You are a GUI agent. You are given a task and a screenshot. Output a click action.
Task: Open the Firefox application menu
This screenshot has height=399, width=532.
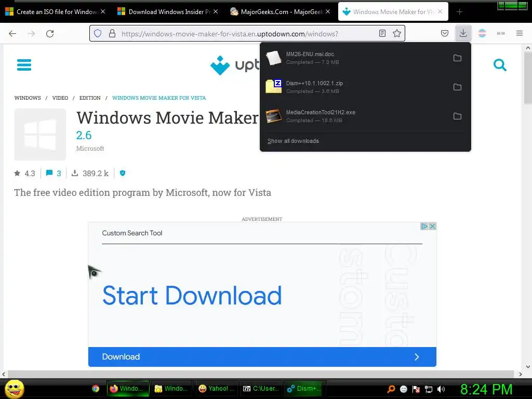519,33
